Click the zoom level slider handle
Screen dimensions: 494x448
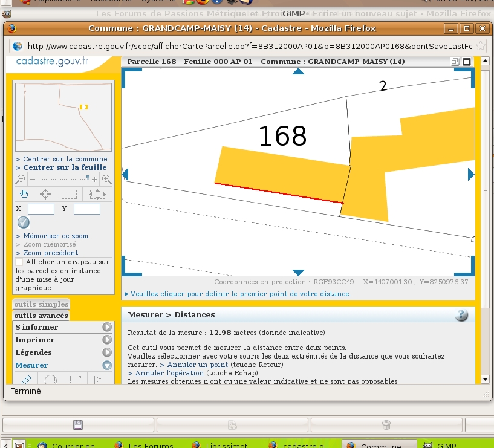(x=88, y=178)
